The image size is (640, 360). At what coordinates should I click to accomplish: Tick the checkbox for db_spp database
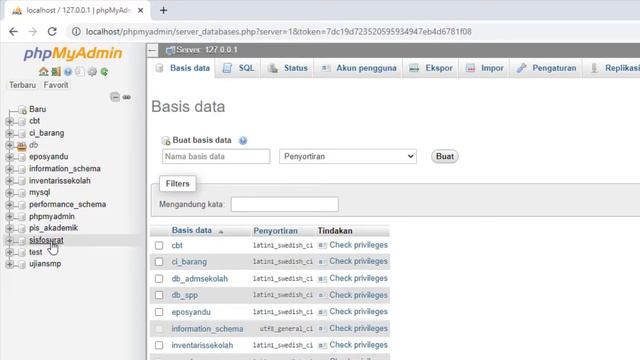[x=159, y=295]
